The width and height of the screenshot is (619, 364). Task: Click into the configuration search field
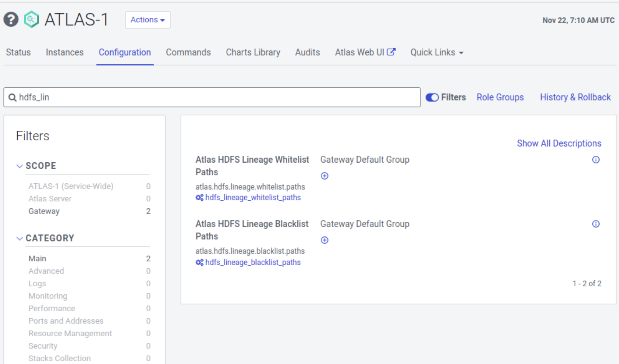point(215,97)
